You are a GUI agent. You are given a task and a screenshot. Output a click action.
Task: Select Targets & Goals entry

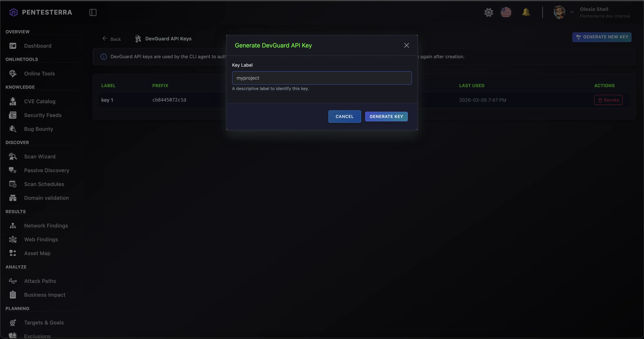click(44, 323)
